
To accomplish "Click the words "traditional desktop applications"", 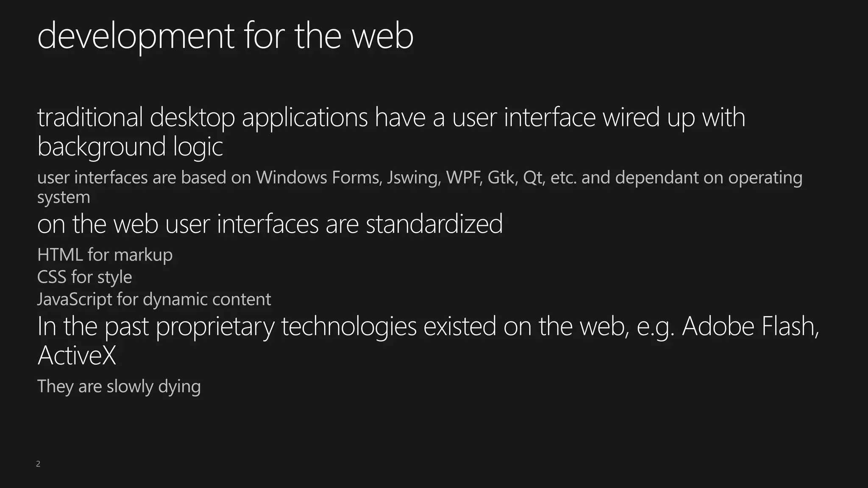I will pyautogui.click(x=202, y=117).
